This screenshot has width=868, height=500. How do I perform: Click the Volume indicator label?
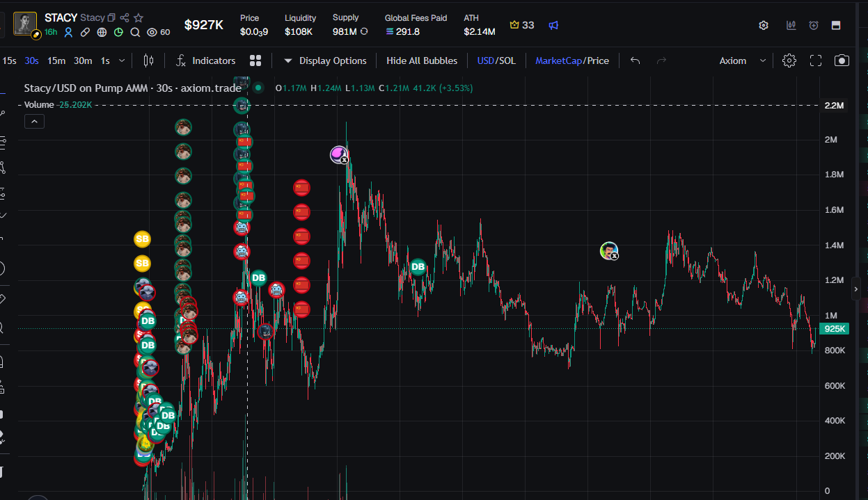39,104
